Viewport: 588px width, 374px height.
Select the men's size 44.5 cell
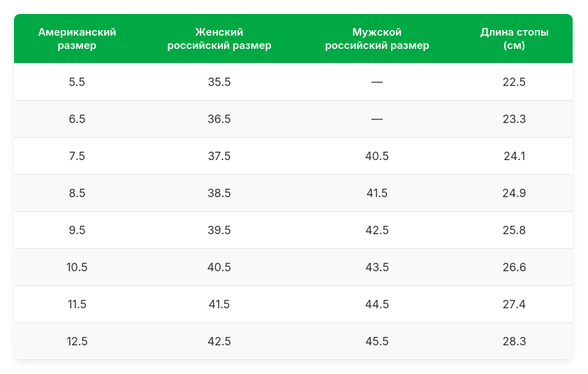coord(377,304)
